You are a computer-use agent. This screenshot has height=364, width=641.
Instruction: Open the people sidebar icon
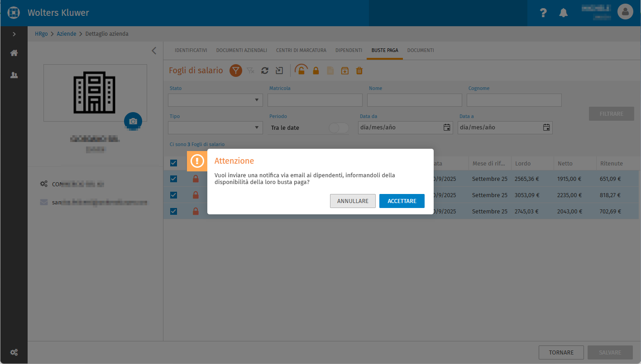pyautogui.click(x=14, y=76)
